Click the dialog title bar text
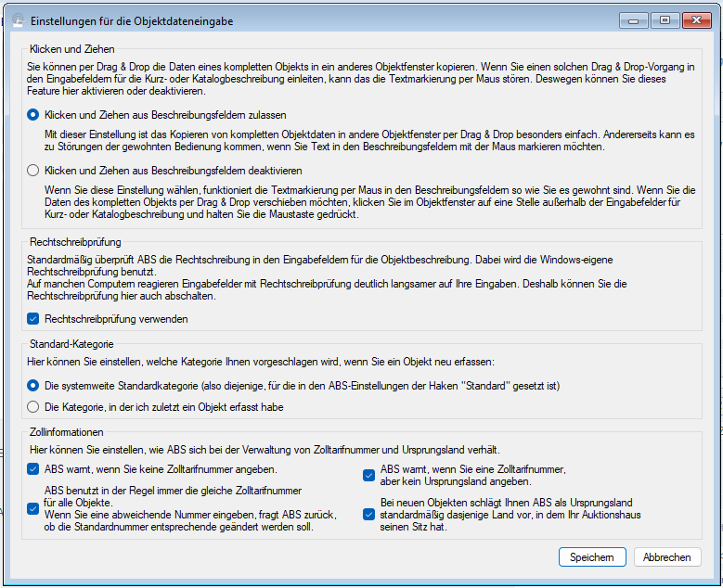The height and width of the screenshot is (588, 723). (x=132, y=19)
